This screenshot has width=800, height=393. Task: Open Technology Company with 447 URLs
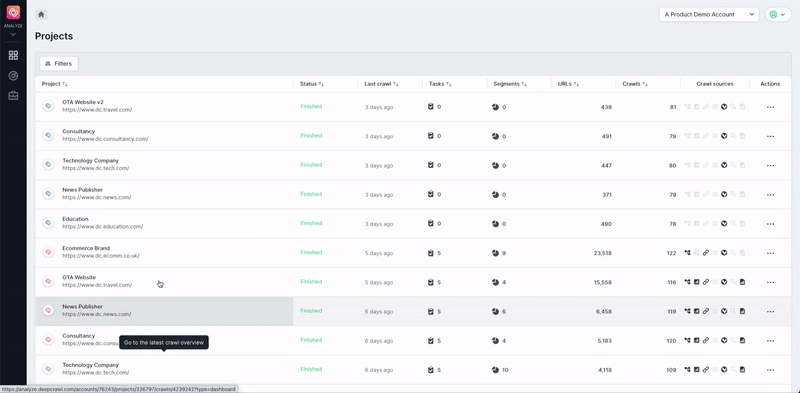(x=90, y=160)
